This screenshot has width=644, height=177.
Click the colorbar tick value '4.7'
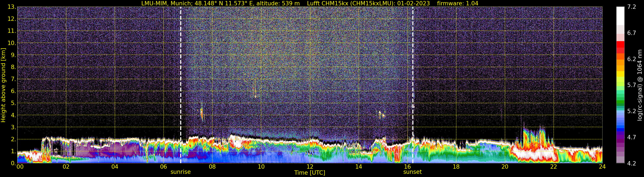pos(632,137)
